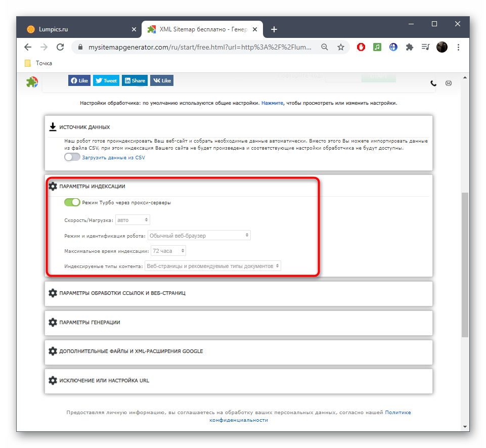The image size is (486, 448).
Task: Click the browser reload page icon
Action: point(60,47)
